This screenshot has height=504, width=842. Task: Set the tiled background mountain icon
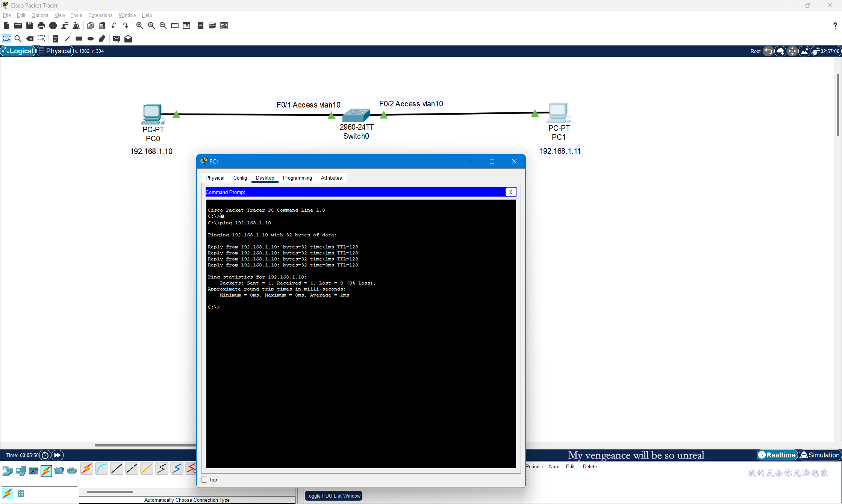coord(804,51)
